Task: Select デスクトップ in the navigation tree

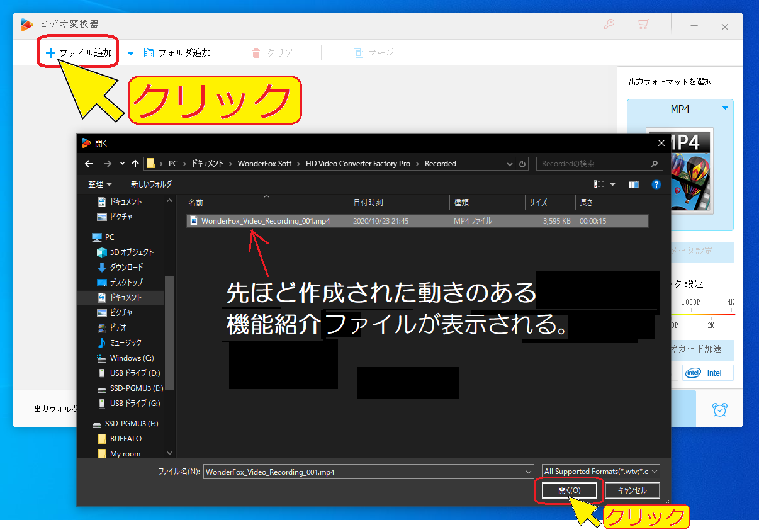Action: [x=120, y=283]
